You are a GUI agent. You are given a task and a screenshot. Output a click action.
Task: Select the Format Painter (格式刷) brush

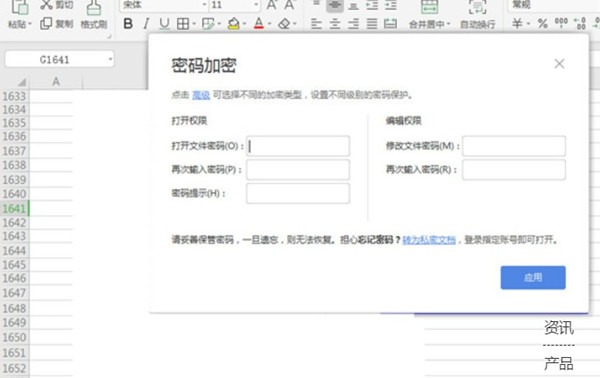click(94, 8)
